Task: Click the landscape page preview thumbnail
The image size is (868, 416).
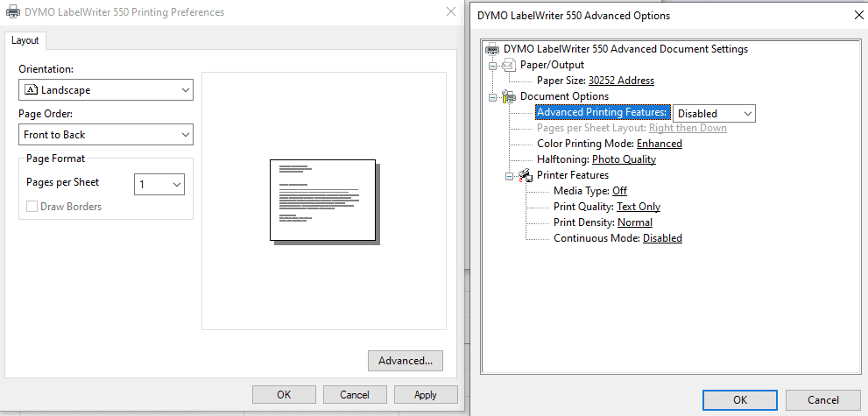Action: point(322,200)
